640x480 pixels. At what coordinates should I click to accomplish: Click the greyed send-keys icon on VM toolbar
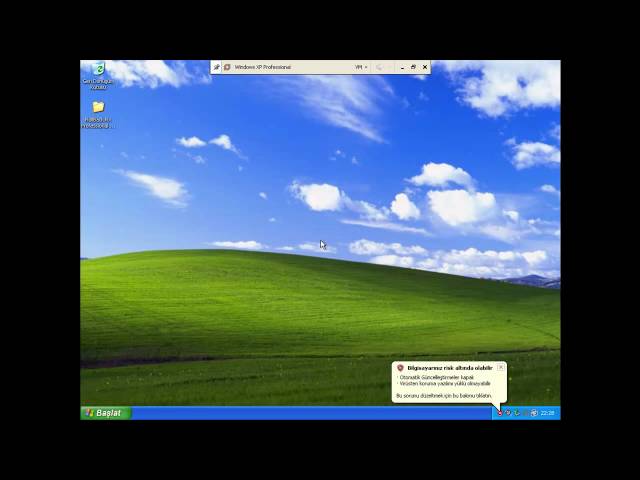coord(379,67)
